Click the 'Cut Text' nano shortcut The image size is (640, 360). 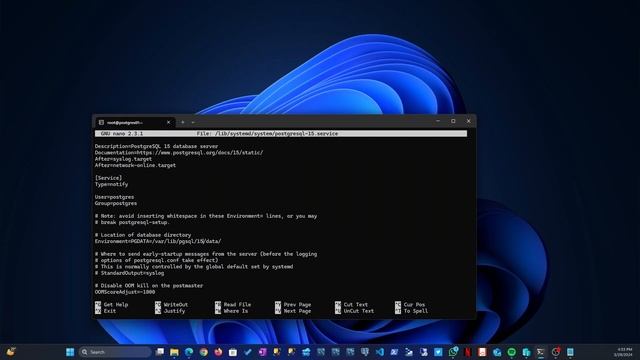click(x=356, y=304)
